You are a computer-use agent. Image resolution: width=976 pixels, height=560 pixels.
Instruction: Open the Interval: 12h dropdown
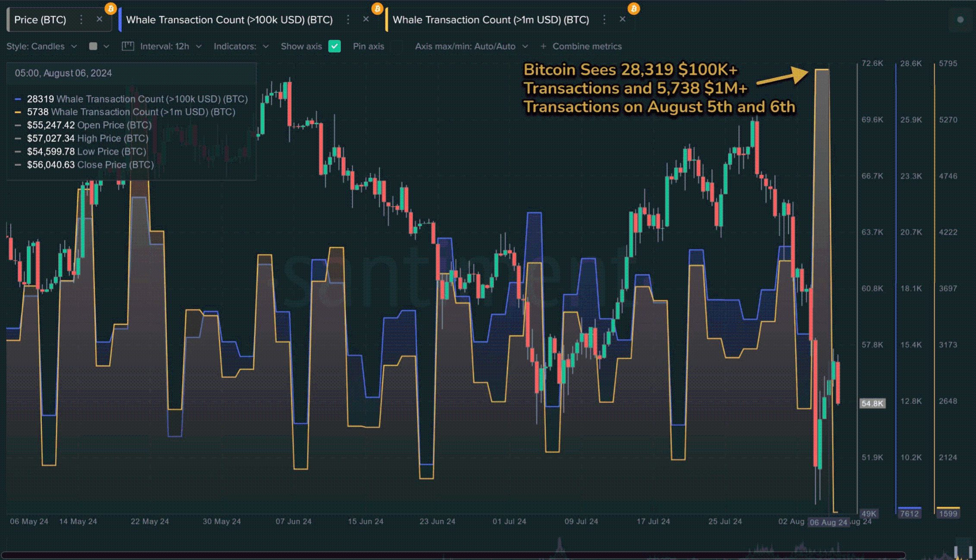[x=170, y=46]
